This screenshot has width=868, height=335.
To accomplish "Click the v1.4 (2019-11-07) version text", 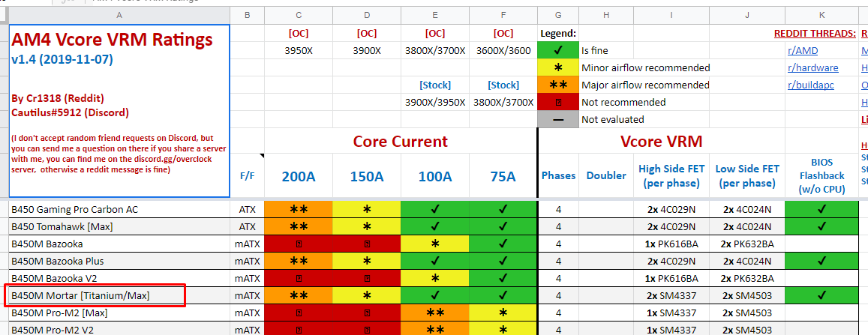I will (62, 59).
